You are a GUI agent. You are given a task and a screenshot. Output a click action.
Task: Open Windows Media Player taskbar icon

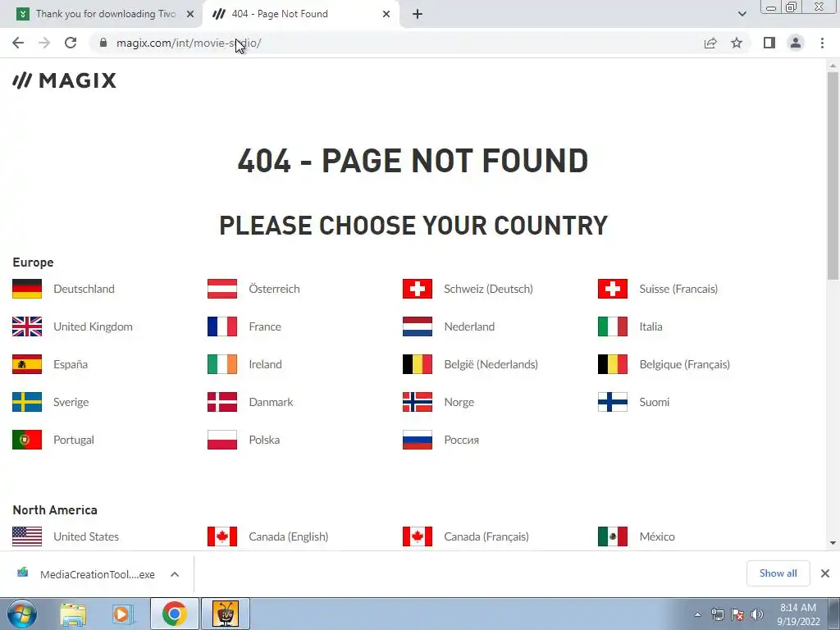coord(122,614)
